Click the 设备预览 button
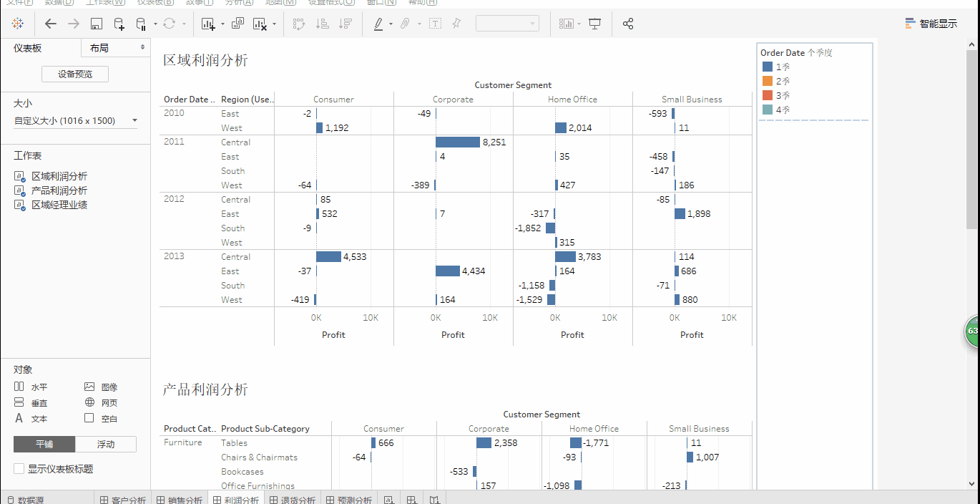 [x=75, y=74]
